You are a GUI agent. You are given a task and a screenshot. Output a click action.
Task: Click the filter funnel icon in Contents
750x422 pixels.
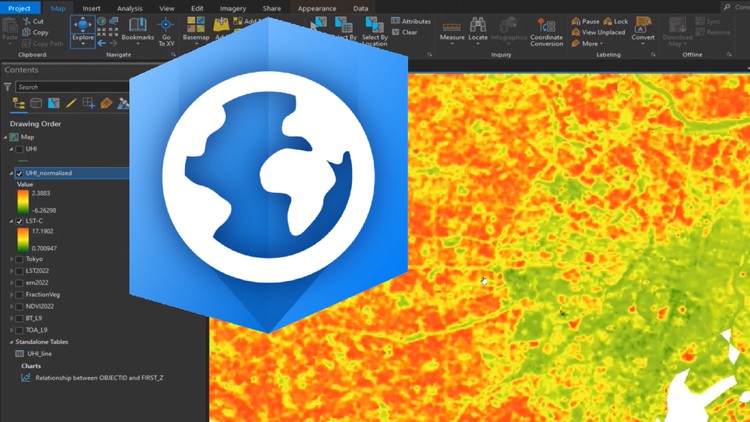pos(8,87)
